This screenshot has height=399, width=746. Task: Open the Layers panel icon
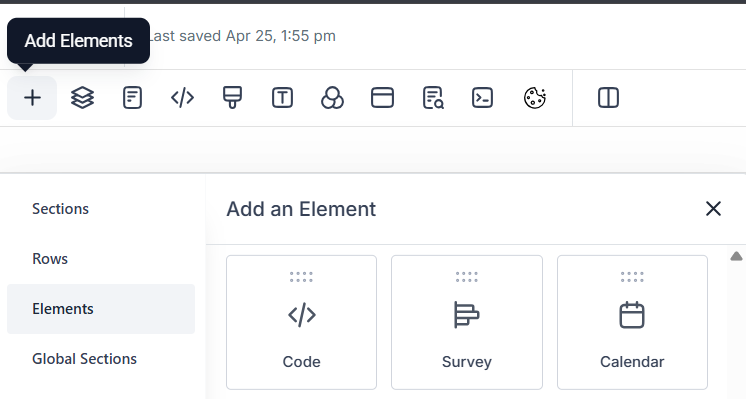click(x=82, y=98)
